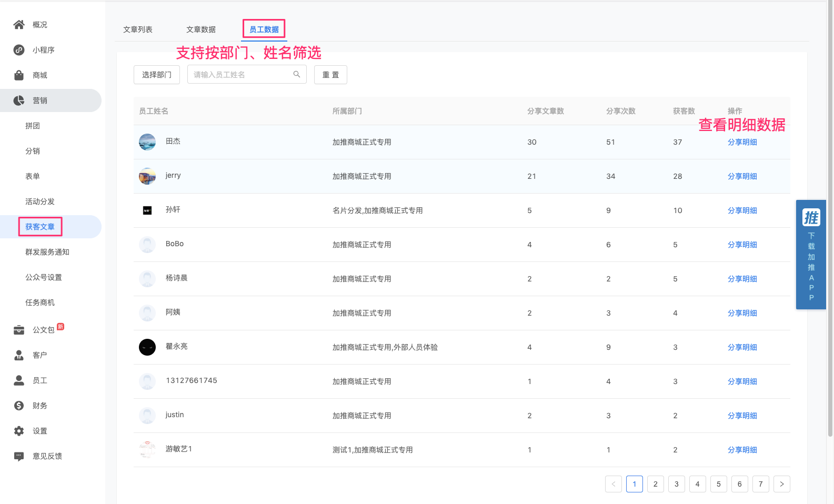The width and height of the screenshot is (834, 504).
Task: Click the pie chart icon for 营销
Action: [19, 100]
